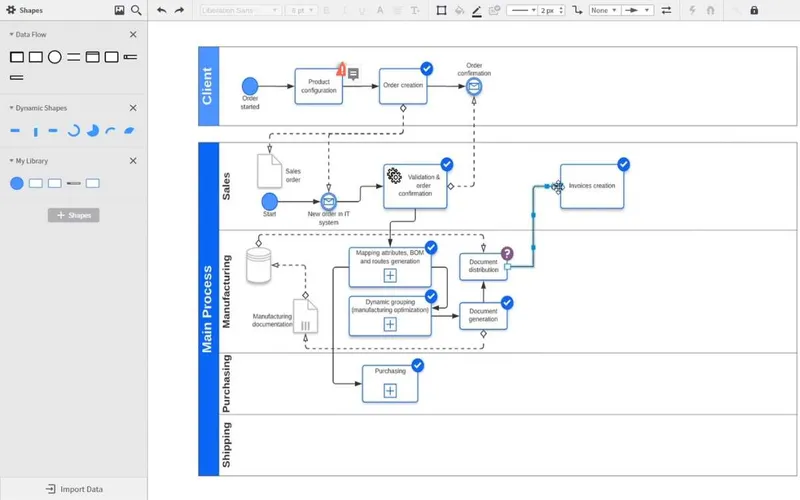Close the Dynamic Shapes library
The width and height of the screenshot is (800, 500).
(x=133, y=108)
